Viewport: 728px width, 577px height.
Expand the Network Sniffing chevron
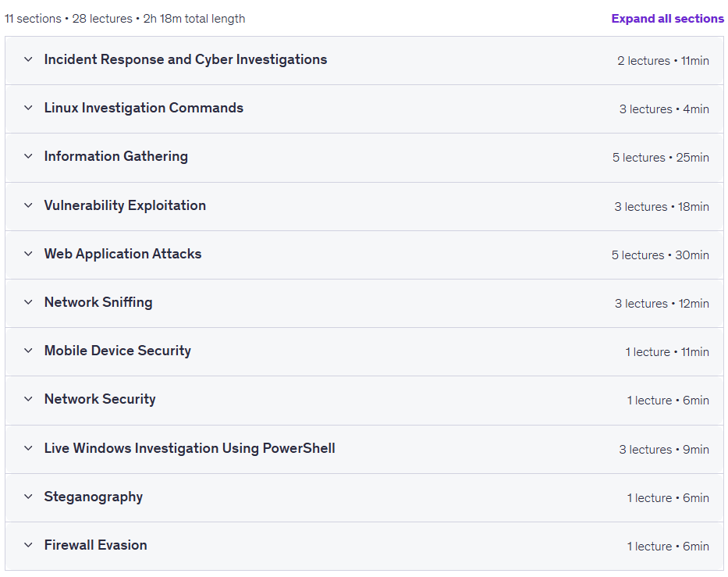pyautogui.click(x=28, y=302)
